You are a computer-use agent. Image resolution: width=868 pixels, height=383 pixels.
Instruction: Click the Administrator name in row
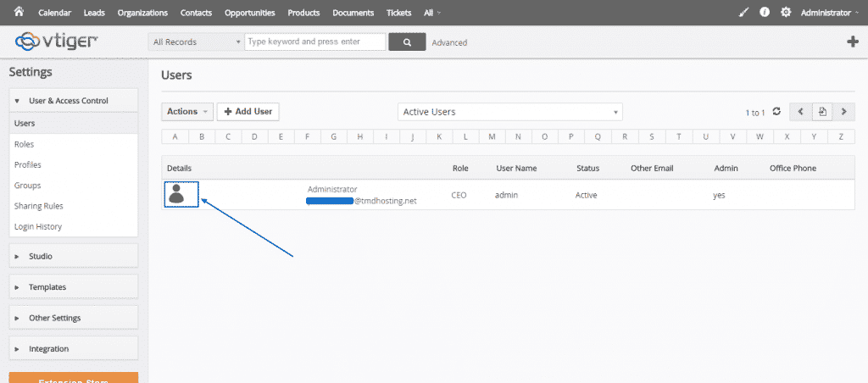pyautogui.click(x=332, y=189)
